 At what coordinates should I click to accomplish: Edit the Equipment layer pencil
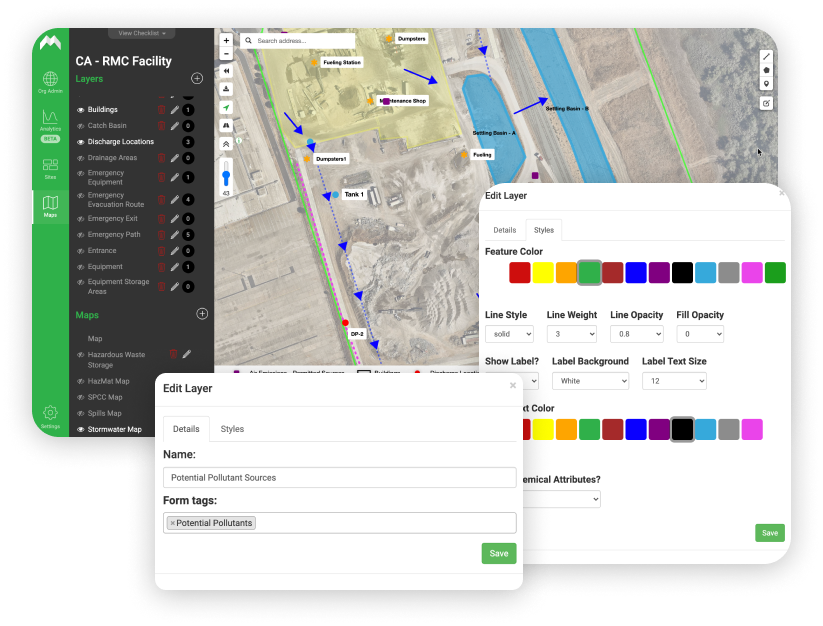pyautogui.click(x=175, y=267)
